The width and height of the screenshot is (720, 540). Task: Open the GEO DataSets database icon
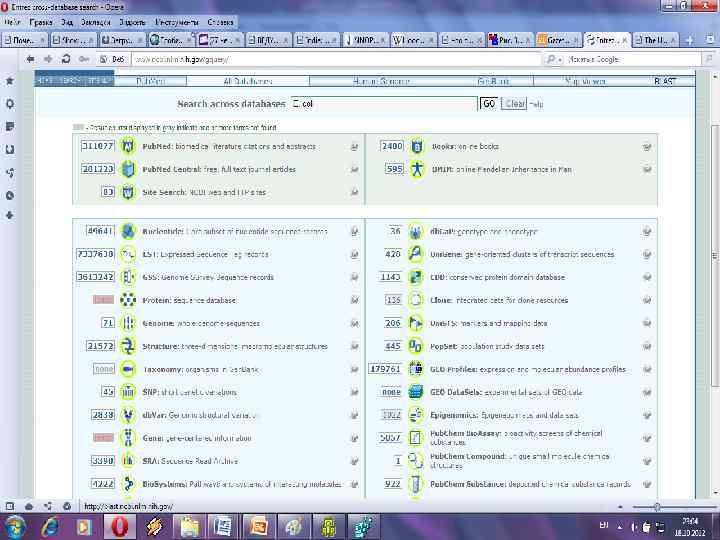(416, 392)
